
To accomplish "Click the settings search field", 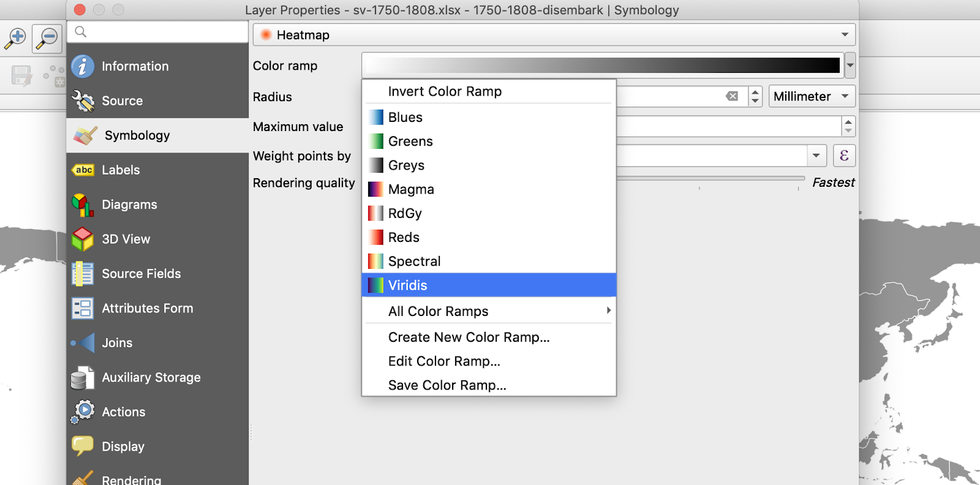I will (158, 32).
